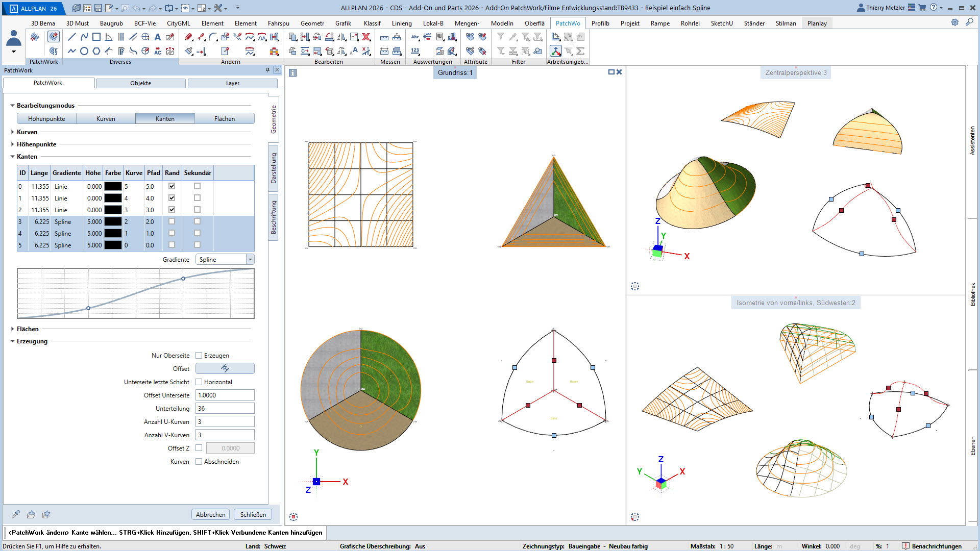Select the Flächen editing mode button
The image size is (980, 551).
coord(225,119)
